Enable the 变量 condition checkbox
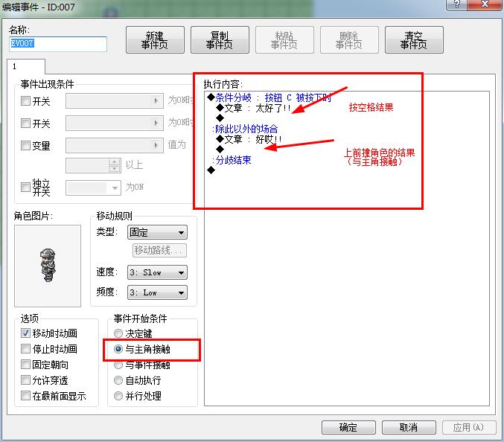 click(25, 146)
